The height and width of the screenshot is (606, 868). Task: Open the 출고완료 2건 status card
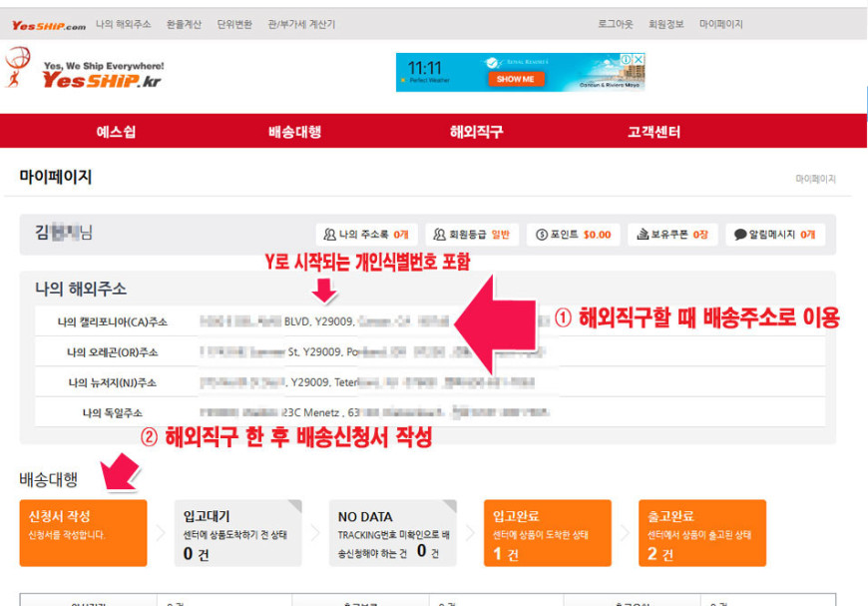[702, 533]
